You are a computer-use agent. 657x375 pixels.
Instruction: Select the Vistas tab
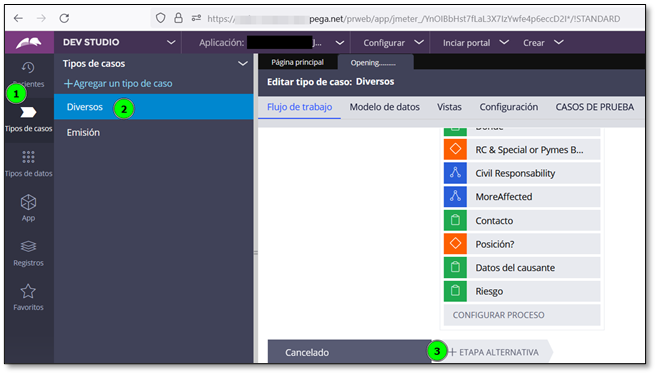point(449,107)
